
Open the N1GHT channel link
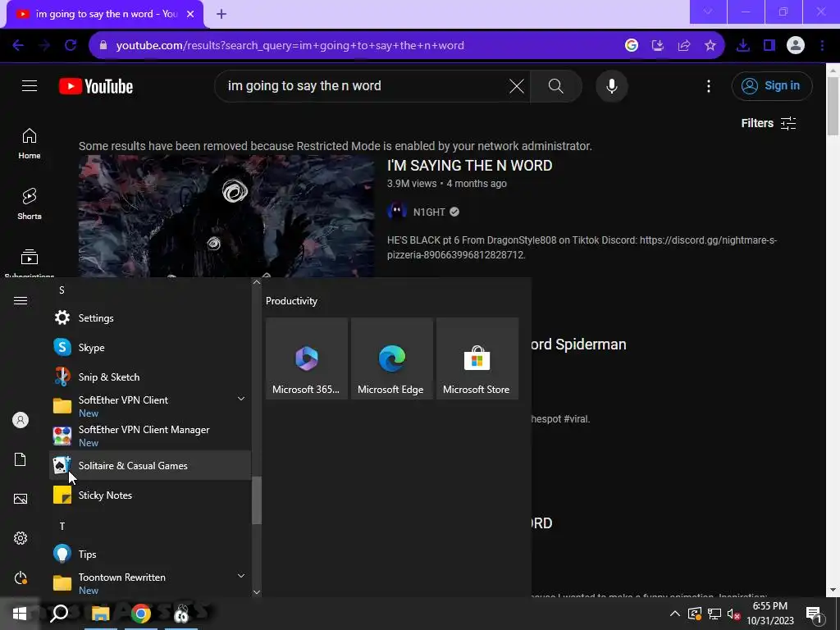point(429,212)
